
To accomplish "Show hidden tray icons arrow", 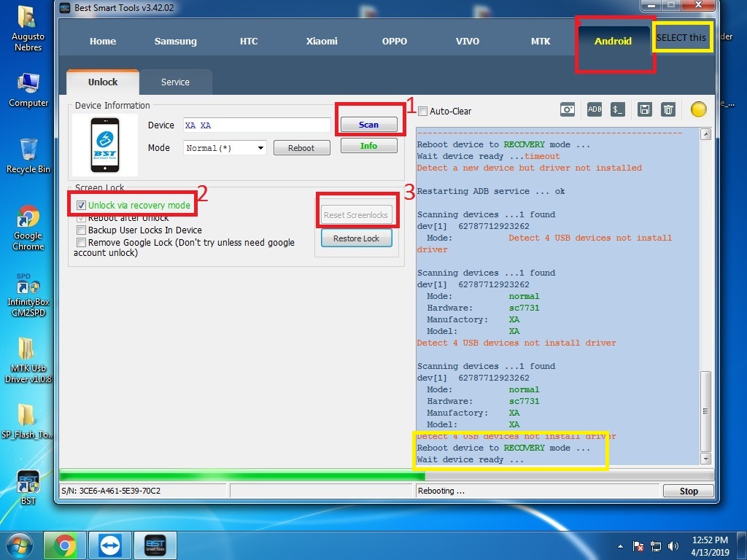I will (x=620, y=546).
